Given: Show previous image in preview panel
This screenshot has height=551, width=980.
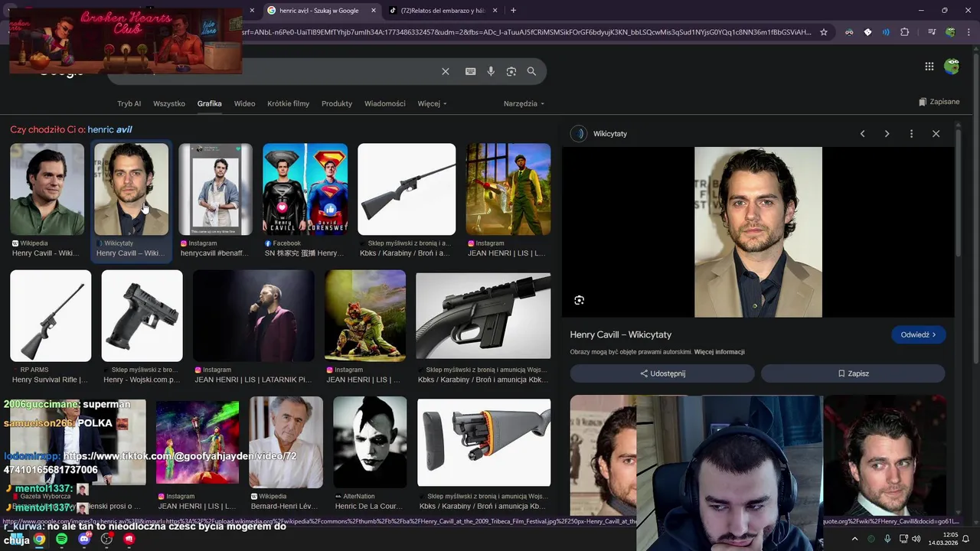Looking at the screenshot, I should [862, 134].
